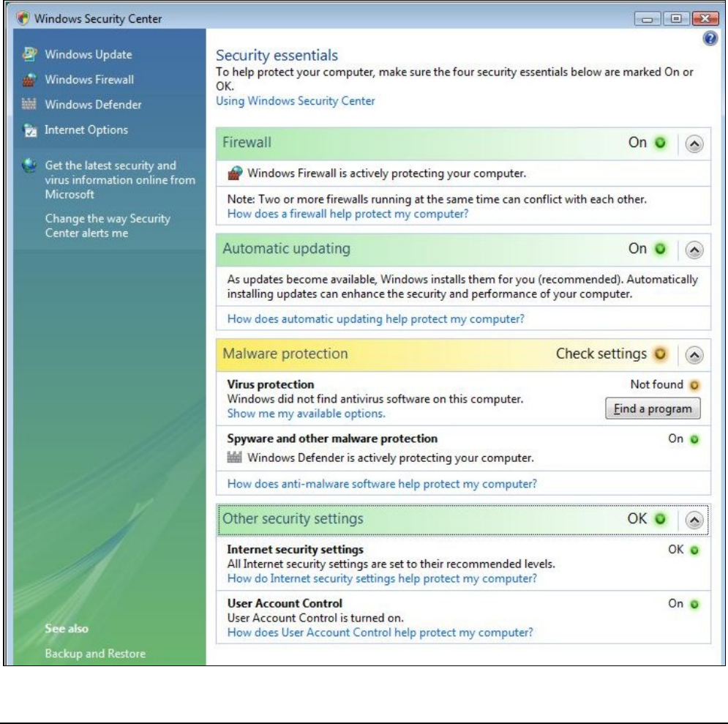
Task: Open How does anti-malware software help link
Action: tap(382, 484)
